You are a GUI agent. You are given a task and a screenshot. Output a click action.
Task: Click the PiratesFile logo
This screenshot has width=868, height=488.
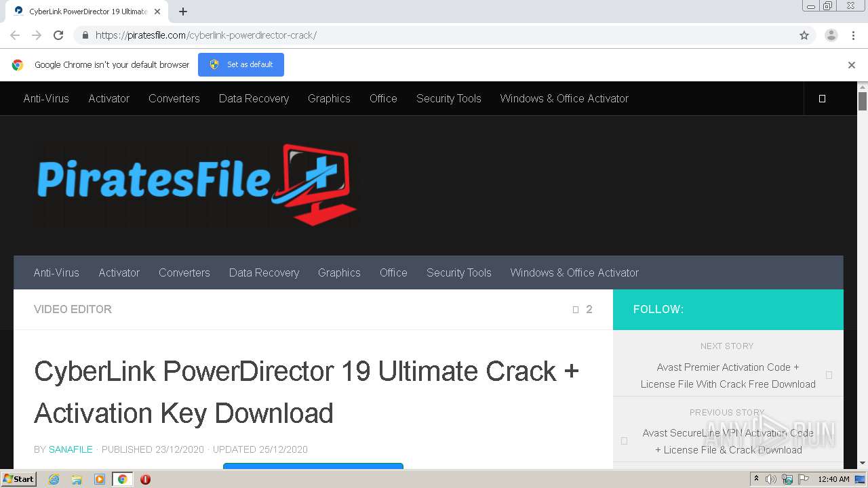[196, 184]
